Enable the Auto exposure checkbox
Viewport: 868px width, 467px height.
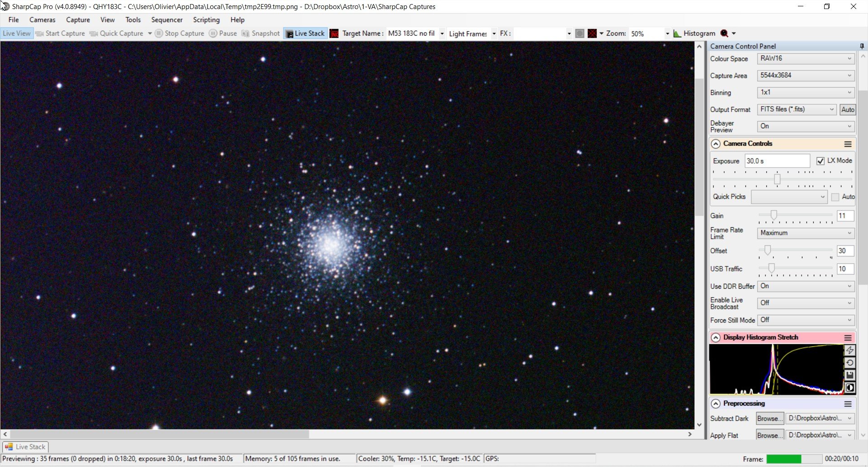pyautogui.click(x=835, y=197)
